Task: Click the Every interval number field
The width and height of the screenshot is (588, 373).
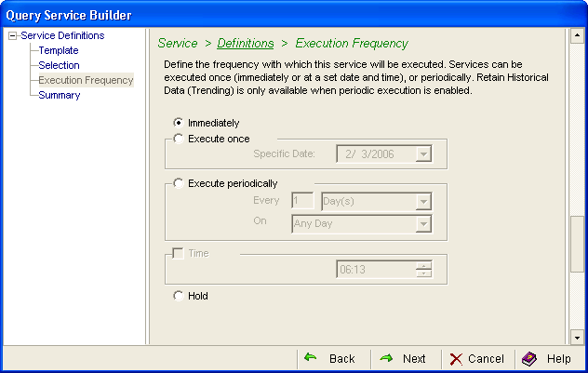Action: point(302,201)
